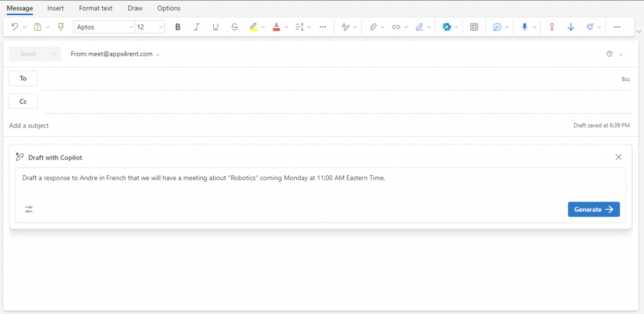Switch to the Format text tab
Image resolution: width=644 pixels, height=314 pixels.
[x=96, y=8]
